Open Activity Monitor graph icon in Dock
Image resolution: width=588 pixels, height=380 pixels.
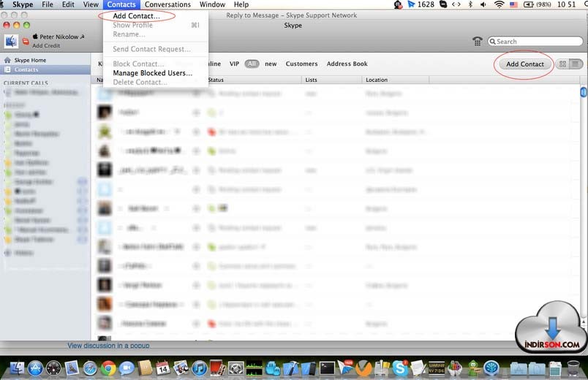point(255,368)
